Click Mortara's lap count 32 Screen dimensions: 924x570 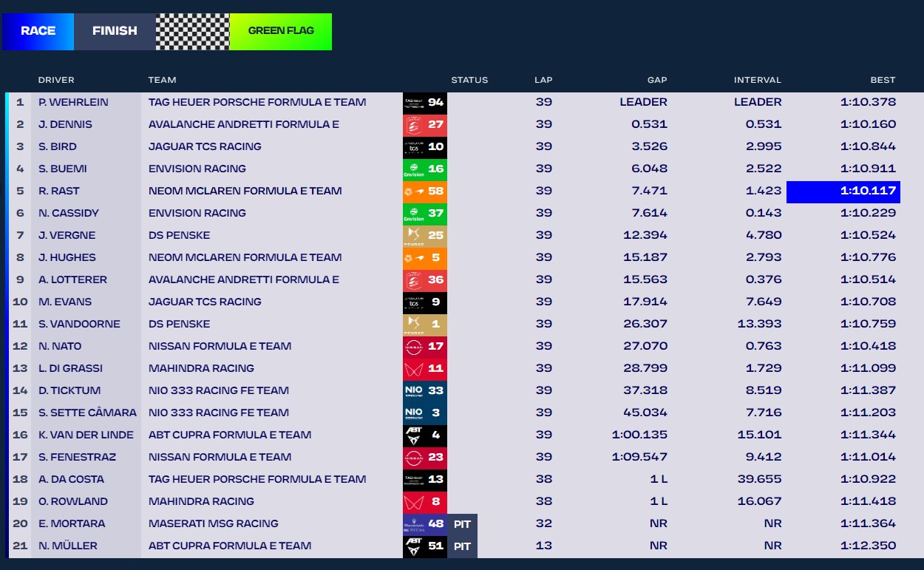tap(544, 523)
